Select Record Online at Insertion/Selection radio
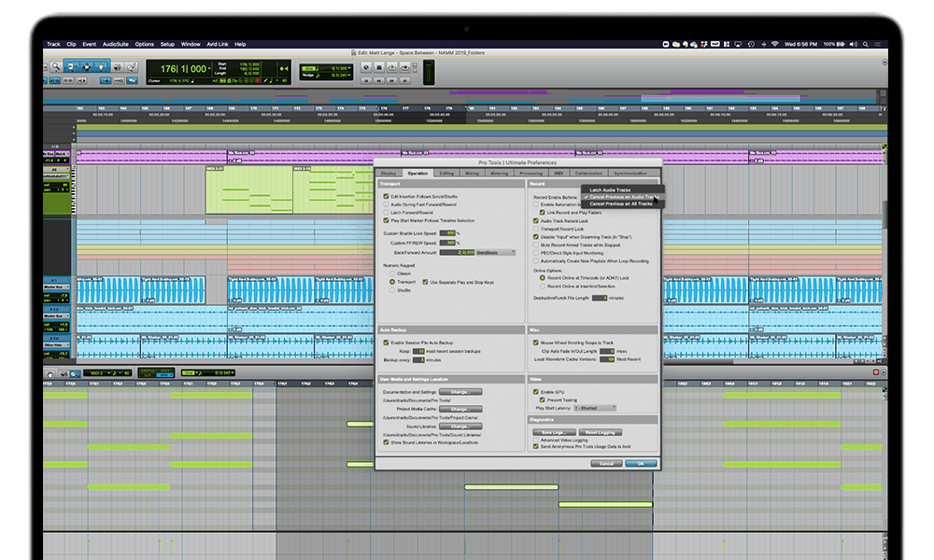The image size is (934, 560). point(542,287)
